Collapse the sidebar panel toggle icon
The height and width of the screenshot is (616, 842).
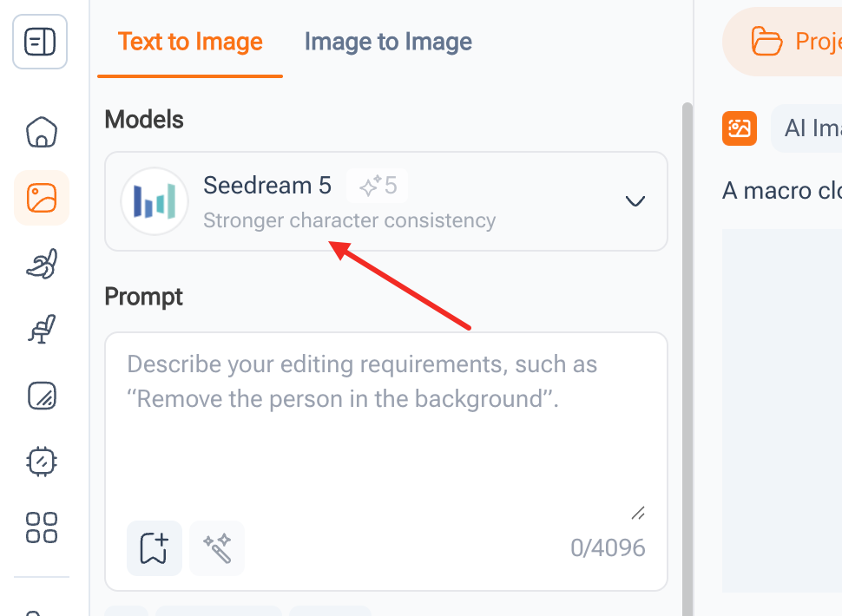tap(40, 42)
